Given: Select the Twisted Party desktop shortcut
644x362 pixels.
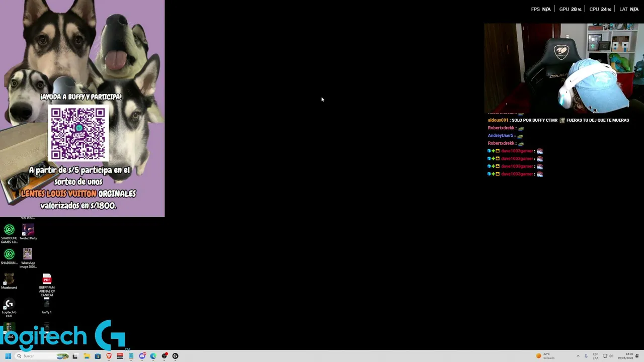Looking at the screenshot, I should click(28, 232).
